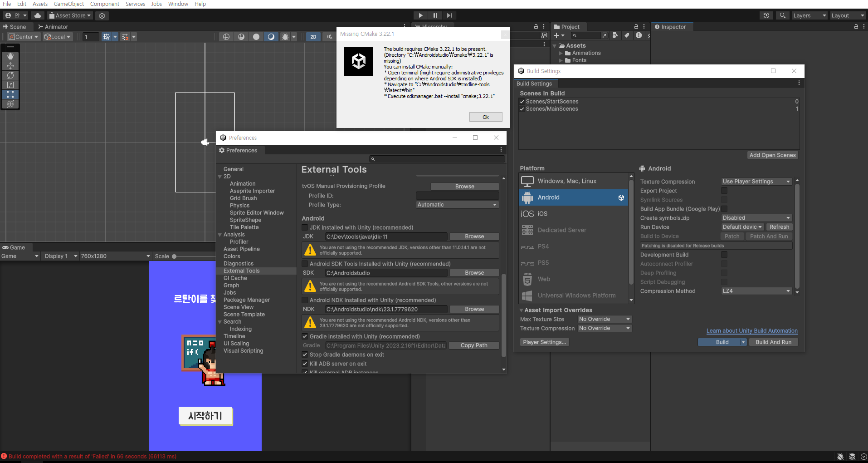Switch Scene to Shaded draw mode

click(x=271, y=37)
